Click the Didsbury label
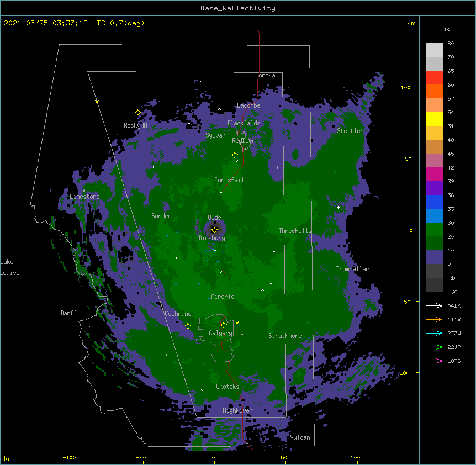476x465 pixels. pos(212,238)
